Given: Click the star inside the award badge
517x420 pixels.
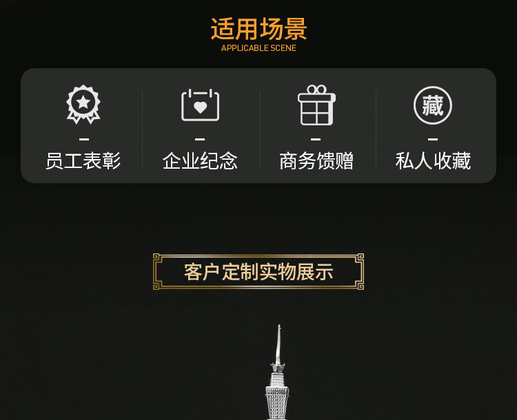Looking at the screenshot, I should [83, 102].
